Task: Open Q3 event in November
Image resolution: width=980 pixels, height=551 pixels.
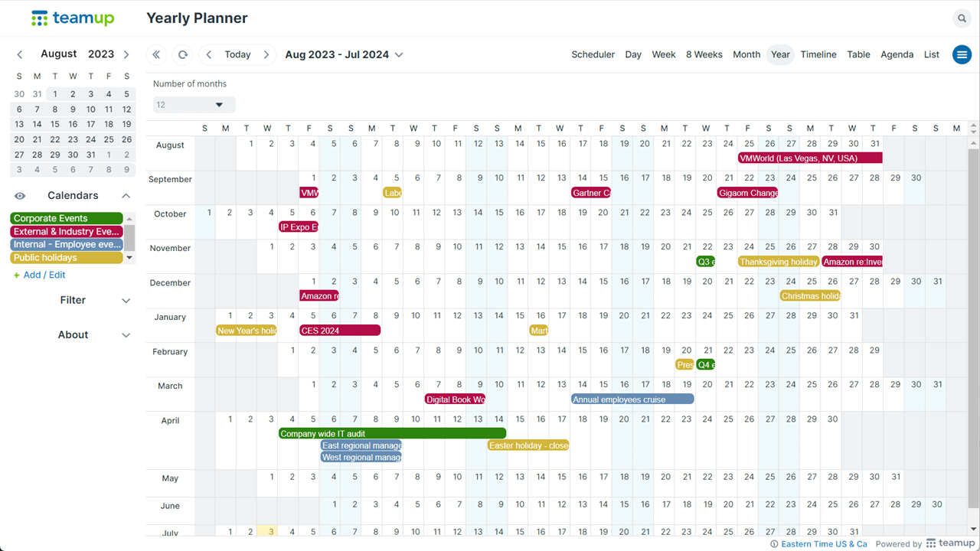Action: tap(706, 262)
